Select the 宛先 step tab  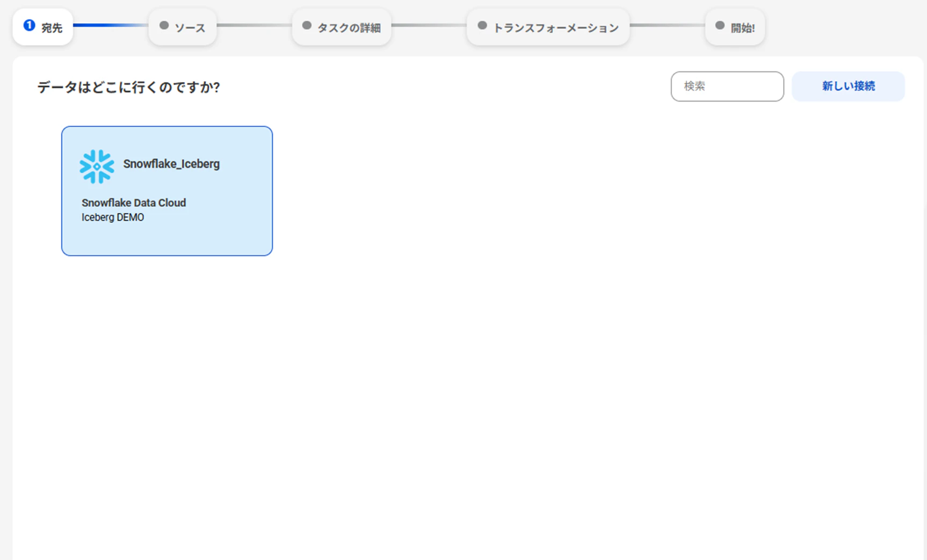tap(43, 27)
